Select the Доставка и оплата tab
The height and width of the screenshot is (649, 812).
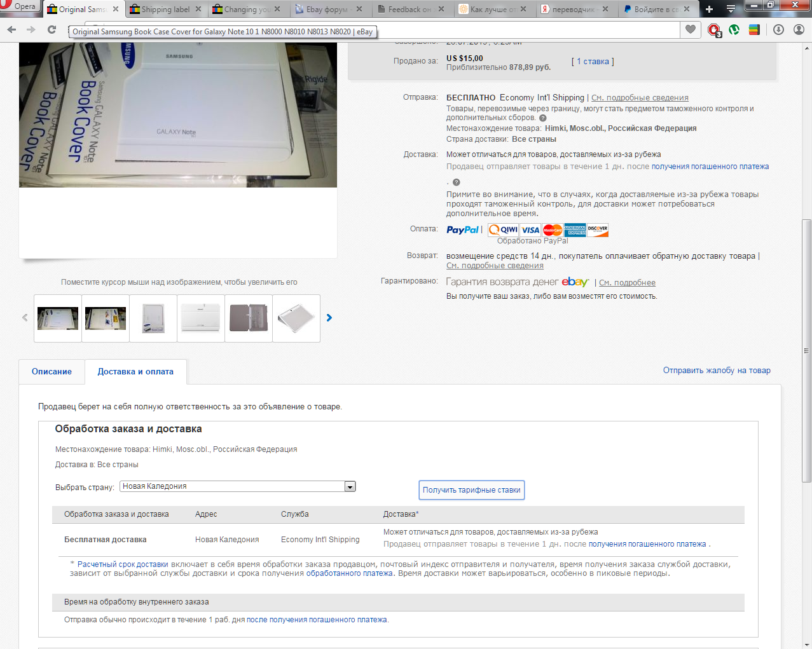(135, 372)
